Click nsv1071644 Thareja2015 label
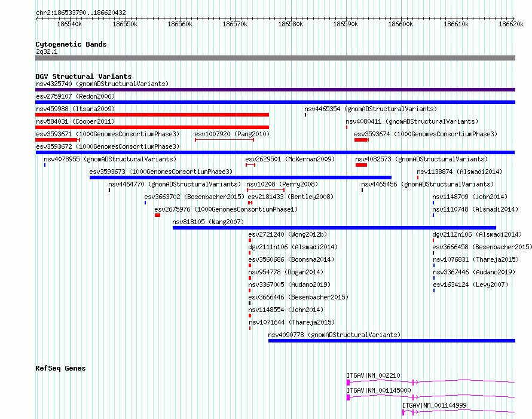Viewport: 532px width, 419px height. click(292, 322)
